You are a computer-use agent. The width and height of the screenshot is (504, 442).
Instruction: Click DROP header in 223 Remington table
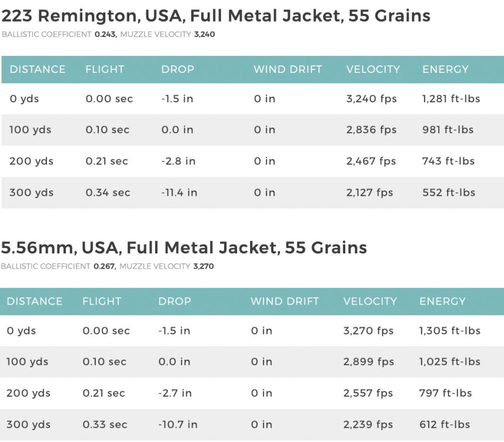click(178, 69)
